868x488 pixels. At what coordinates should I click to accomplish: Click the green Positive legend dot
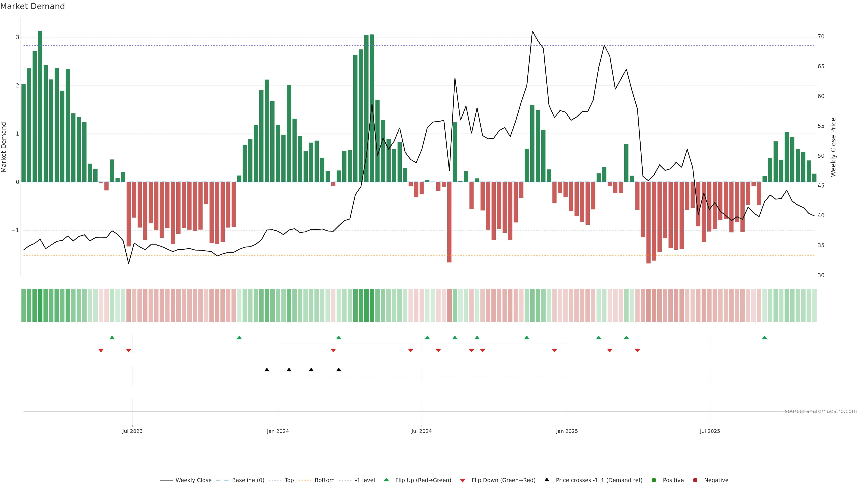(654, 480)
